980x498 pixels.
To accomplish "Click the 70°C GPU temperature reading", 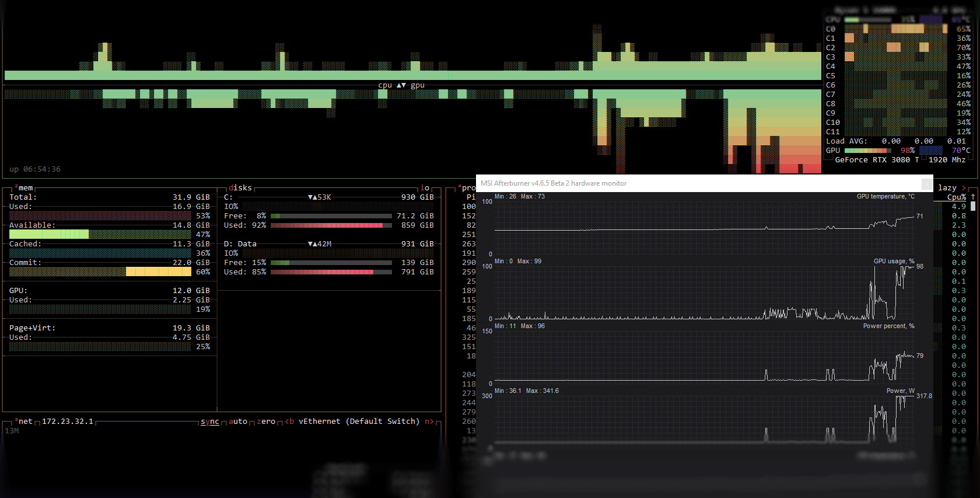I will (961, 151).
